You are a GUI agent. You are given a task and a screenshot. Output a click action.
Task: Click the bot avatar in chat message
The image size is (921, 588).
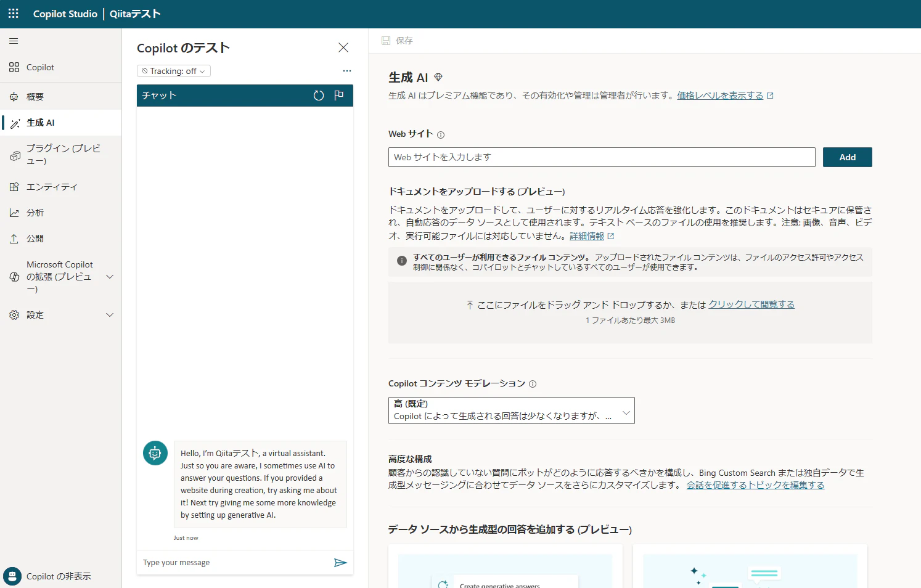155,453
